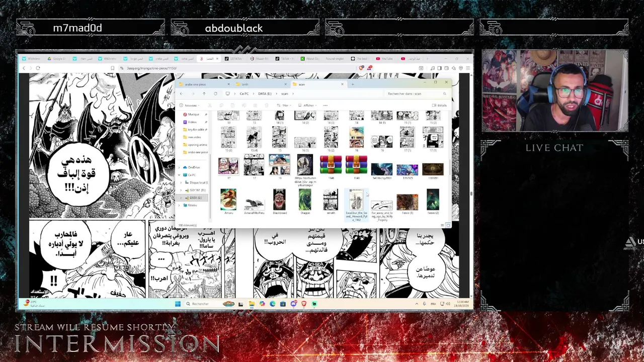This screenshot has height=362, width=644.
Task: Click the Copy icon in Explorer toolbar
Action: (x=221, y=106)
